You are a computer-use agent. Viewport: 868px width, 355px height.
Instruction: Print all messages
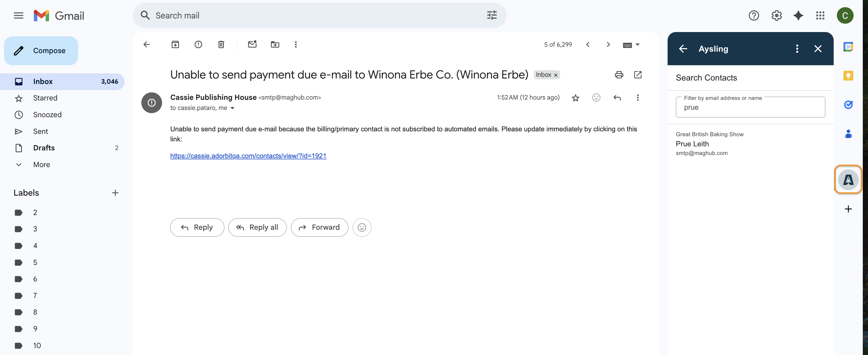click(619, 75)
